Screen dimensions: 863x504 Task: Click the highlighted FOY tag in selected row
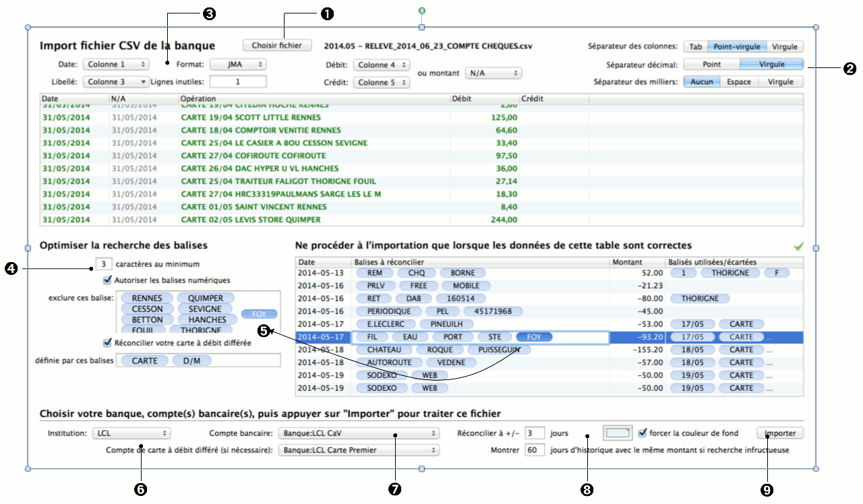click(534, 337)
